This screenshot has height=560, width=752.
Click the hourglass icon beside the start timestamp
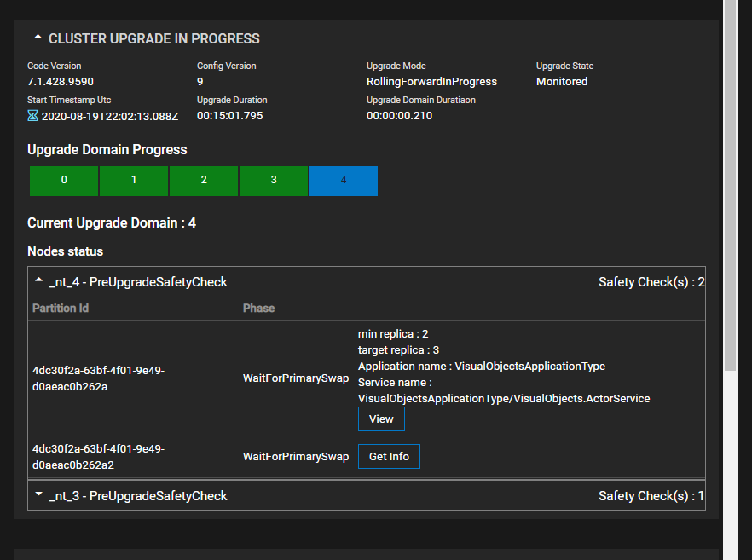coord(32,115)
